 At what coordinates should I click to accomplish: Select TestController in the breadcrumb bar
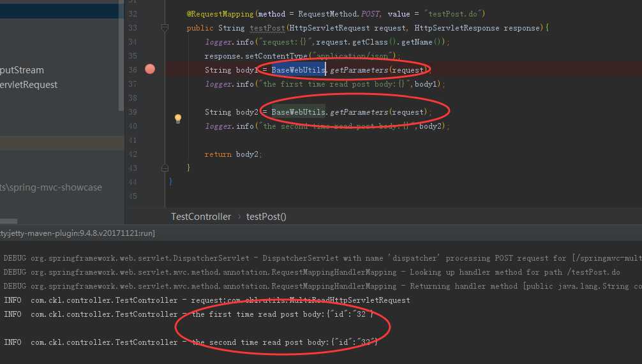(201, 217)
